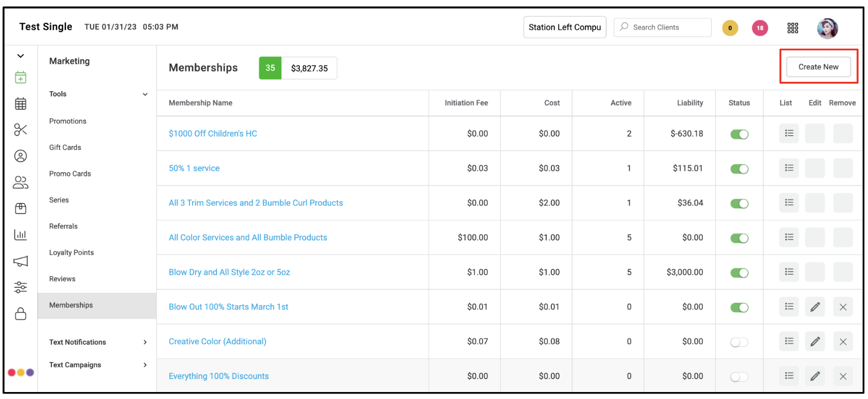Screen dimensions: 868x399
Task: Open the apps grid icon in header
Action: coord(793,28)
